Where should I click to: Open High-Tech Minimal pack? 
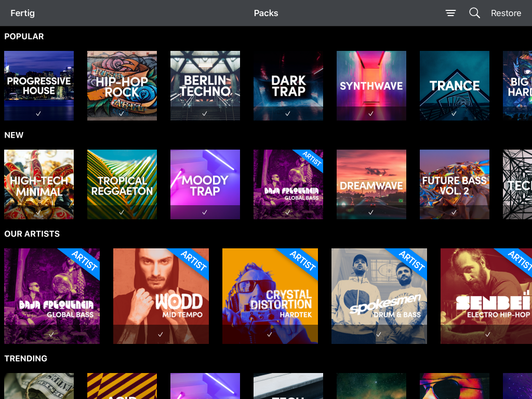coord(39,184)
